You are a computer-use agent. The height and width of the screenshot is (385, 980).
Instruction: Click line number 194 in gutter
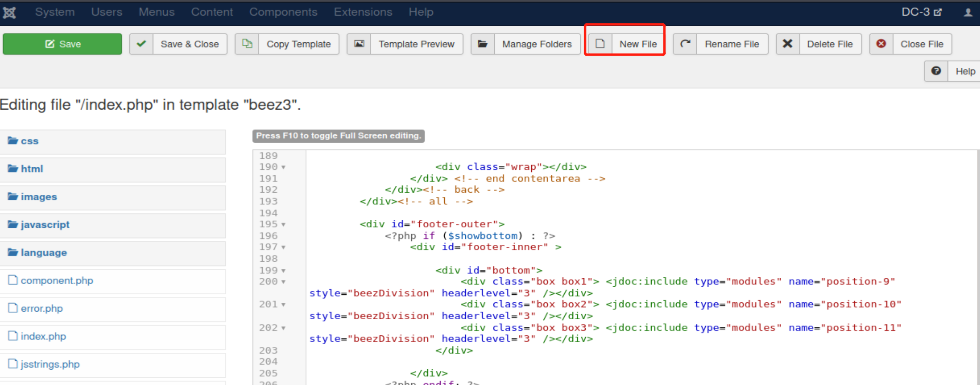pyautogui.click(x=268, y=212)
